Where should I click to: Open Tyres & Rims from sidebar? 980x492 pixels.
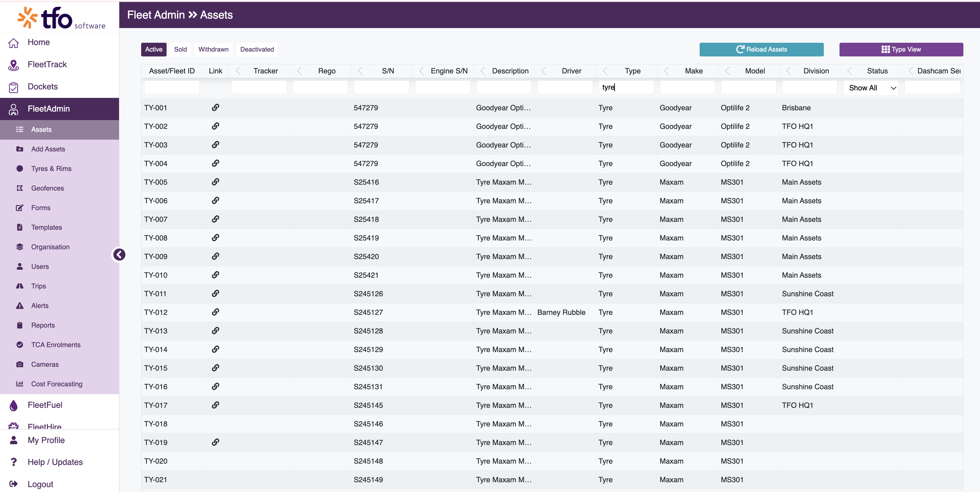click(x=52, y=168)
